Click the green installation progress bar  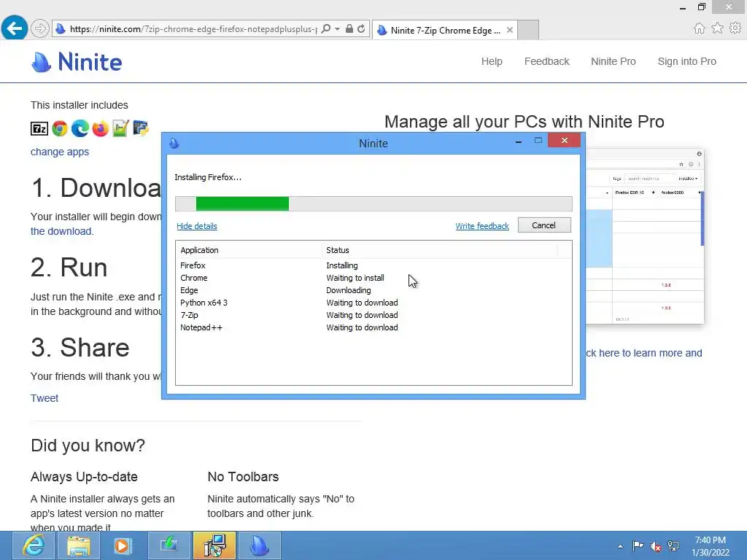coord(242,203)
